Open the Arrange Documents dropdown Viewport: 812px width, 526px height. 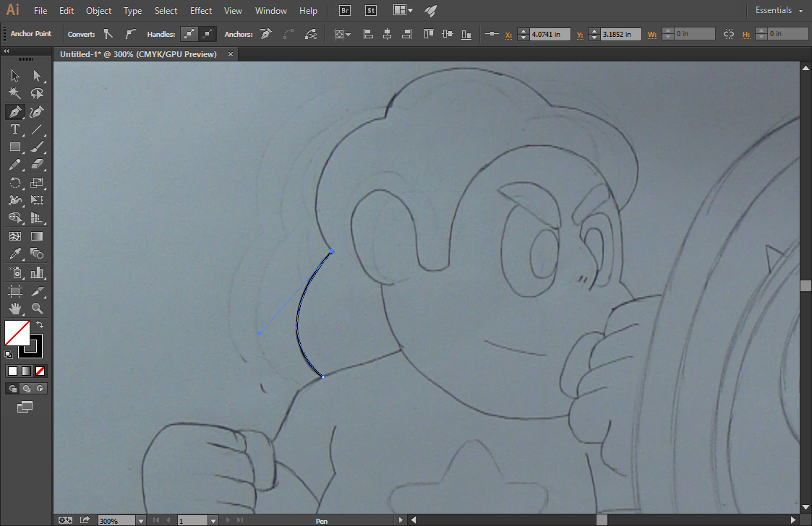(403, 10)
